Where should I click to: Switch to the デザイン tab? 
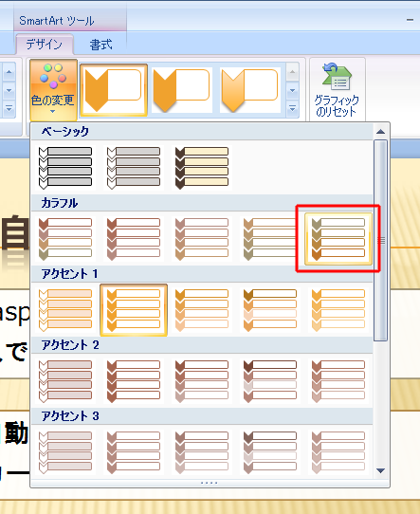45,45
